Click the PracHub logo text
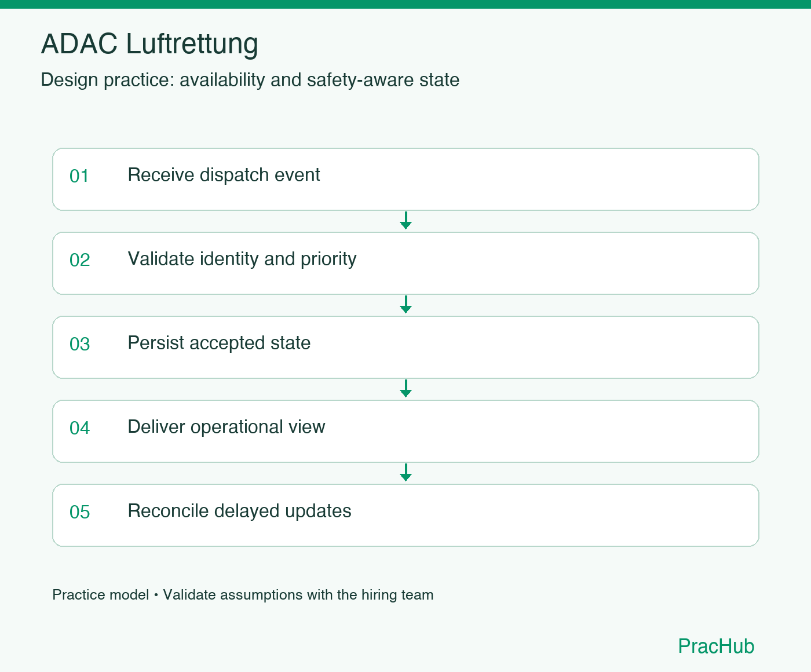 click(x=716, y=647)
